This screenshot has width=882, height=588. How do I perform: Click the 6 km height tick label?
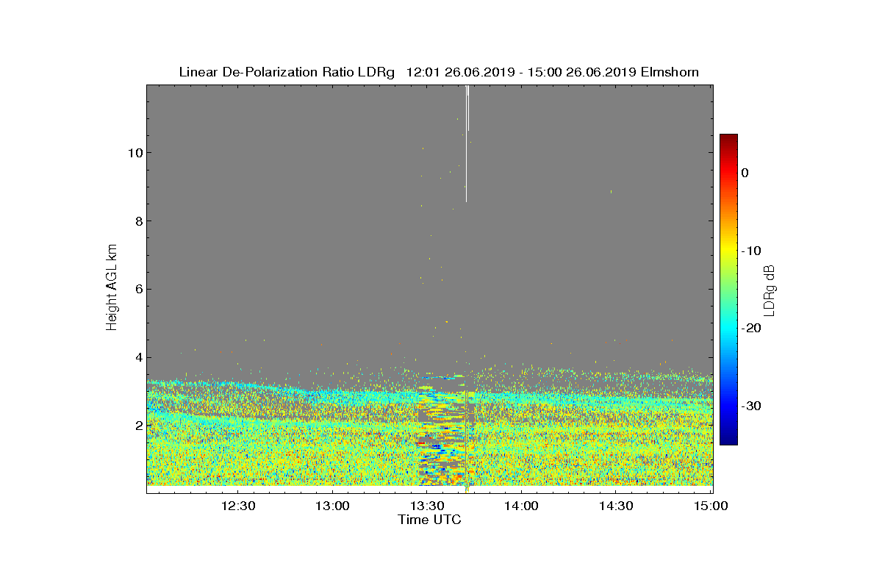tap(137, 289)
